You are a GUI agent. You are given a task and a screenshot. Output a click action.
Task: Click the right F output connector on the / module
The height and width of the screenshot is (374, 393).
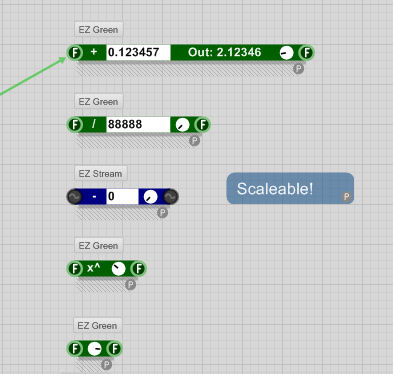tap(202, 125)
